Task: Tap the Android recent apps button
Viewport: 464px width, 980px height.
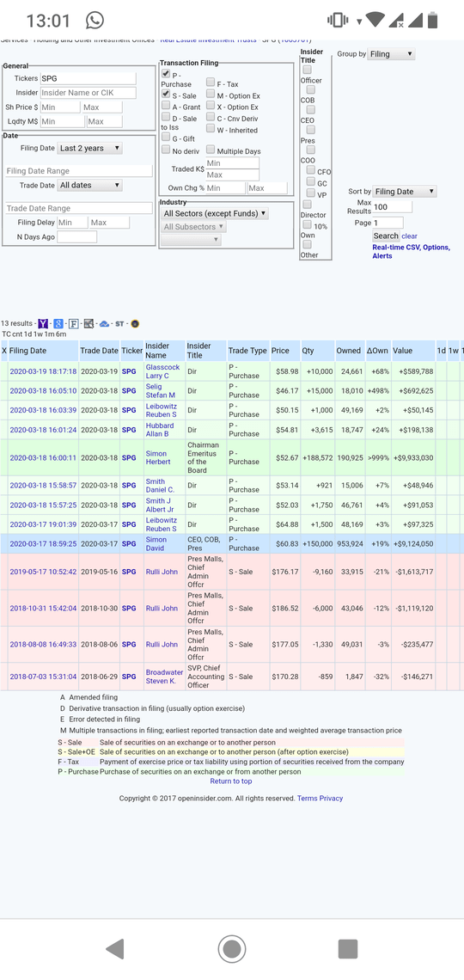Action: pos(348,949)
